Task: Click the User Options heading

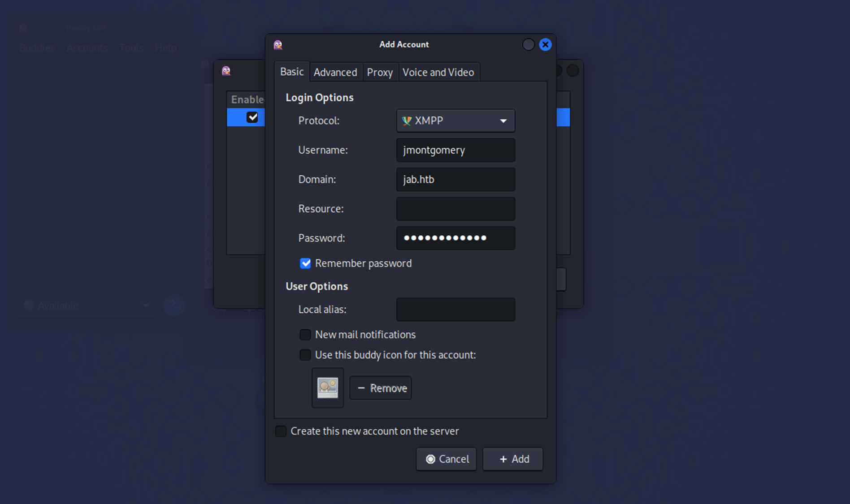Action: [x=317, y=286]
